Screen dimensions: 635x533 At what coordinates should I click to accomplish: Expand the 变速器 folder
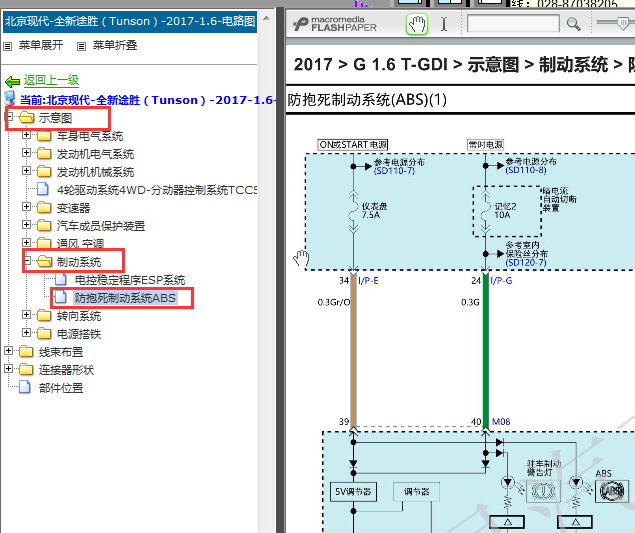pyautogui.click(x=26, y=207)
